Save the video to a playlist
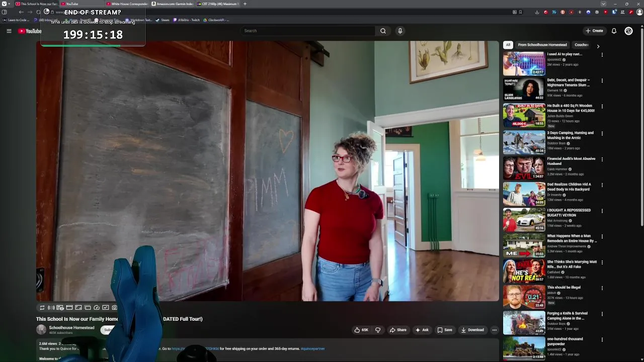 [445, 330]
